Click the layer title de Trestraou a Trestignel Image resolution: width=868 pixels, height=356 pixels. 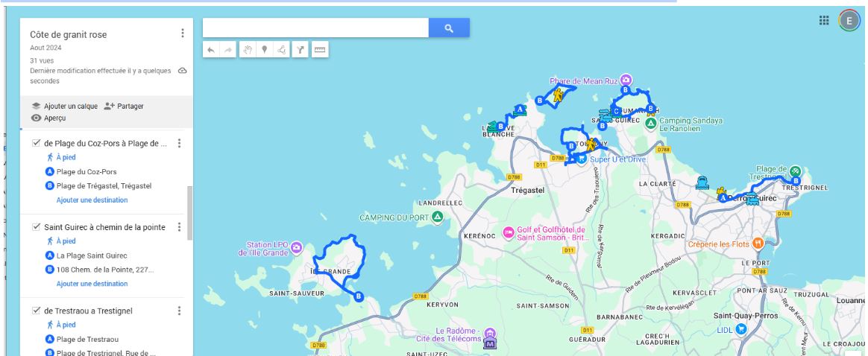click(88, 311)
